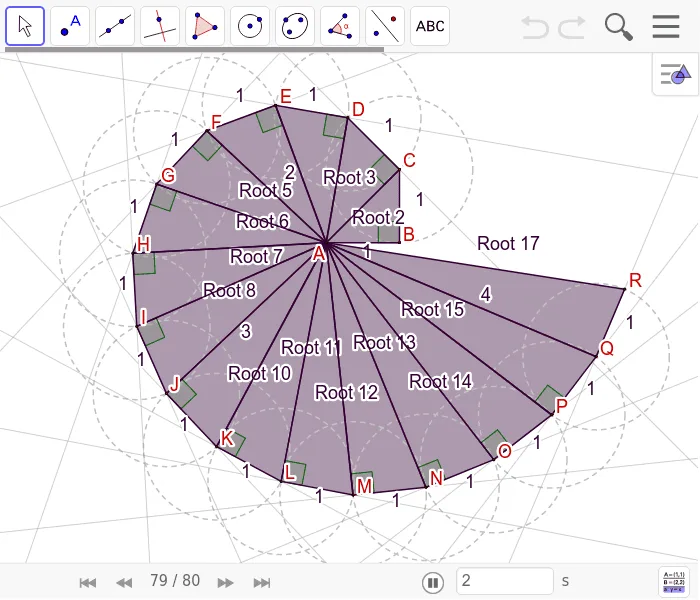Click the 'Root 14' label
The image size is (700, 600).
(x=440, y=381)
